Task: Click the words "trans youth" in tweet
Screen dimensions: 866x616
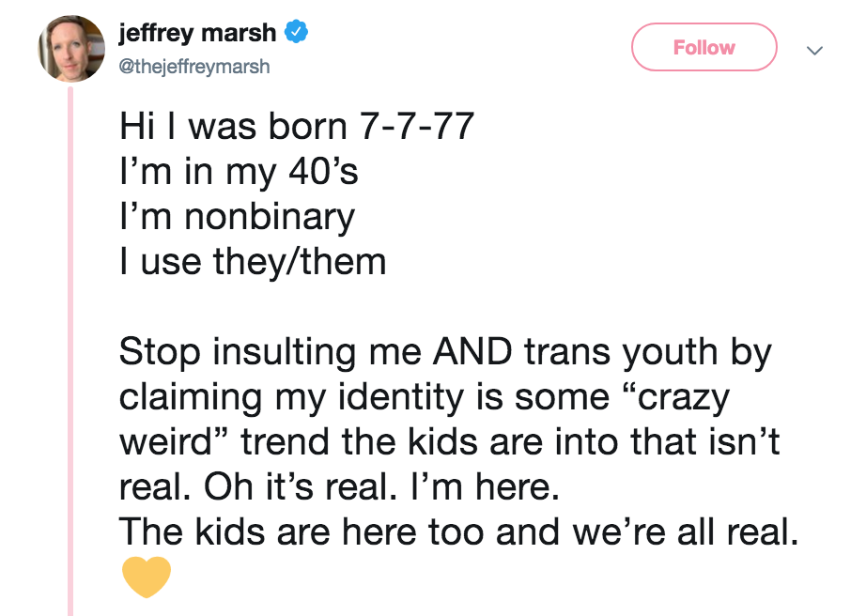Action: coord(620,351)
